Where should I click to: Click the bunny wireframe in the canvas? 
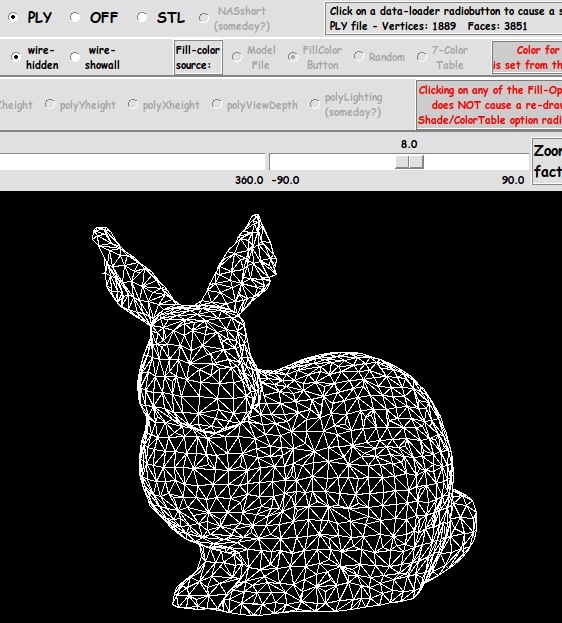click(284, 413)
